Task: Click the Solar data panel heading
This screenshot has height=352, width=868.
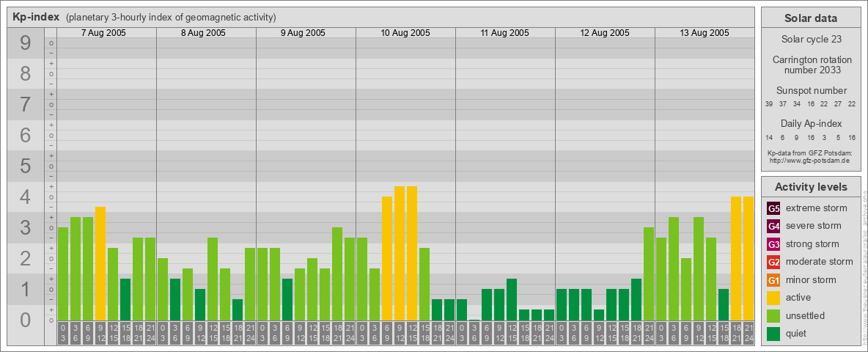Action: 810,18
